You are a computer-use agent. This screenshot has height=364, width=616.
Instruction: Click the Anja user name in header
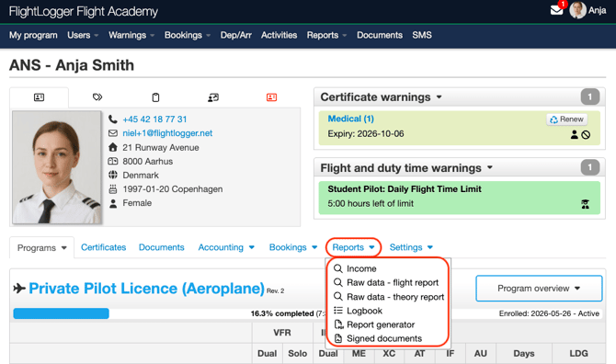point(597,11)
